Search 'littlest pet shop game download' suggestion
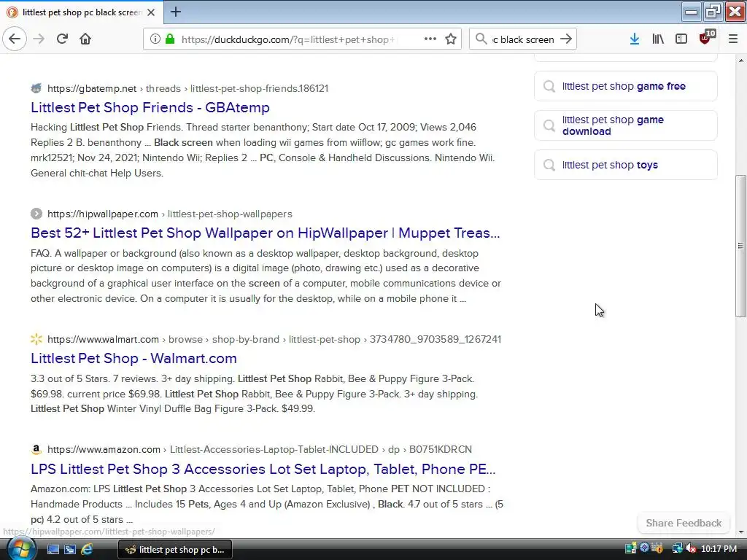 pos(625,125)
